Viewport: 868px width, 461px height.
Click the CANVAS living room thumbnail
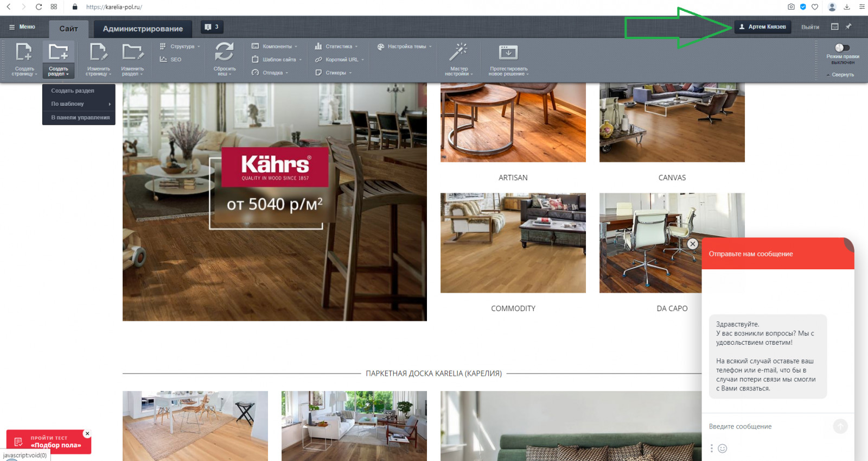pos(672,122)
